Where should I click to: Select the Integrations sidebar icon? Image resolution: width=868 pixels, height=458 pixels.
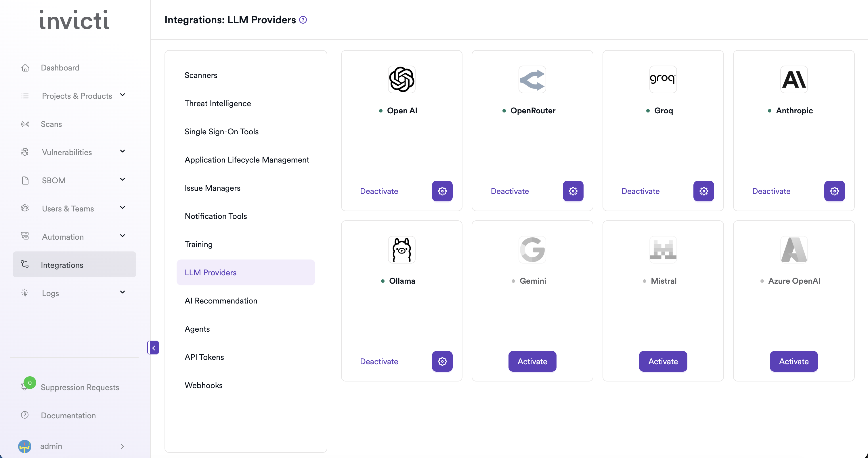tap(25, 265)
